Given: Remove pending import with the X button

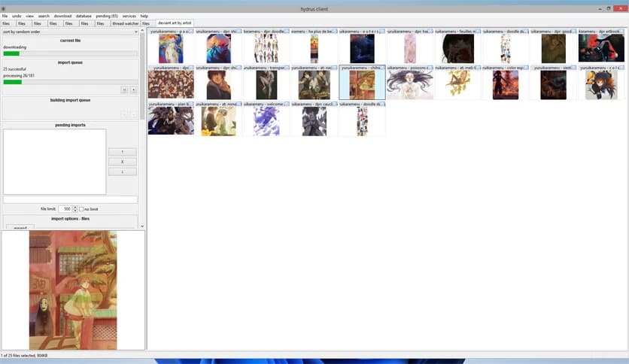Looking at the screenshot, I should pyautogui.click(x=123, y=162).
